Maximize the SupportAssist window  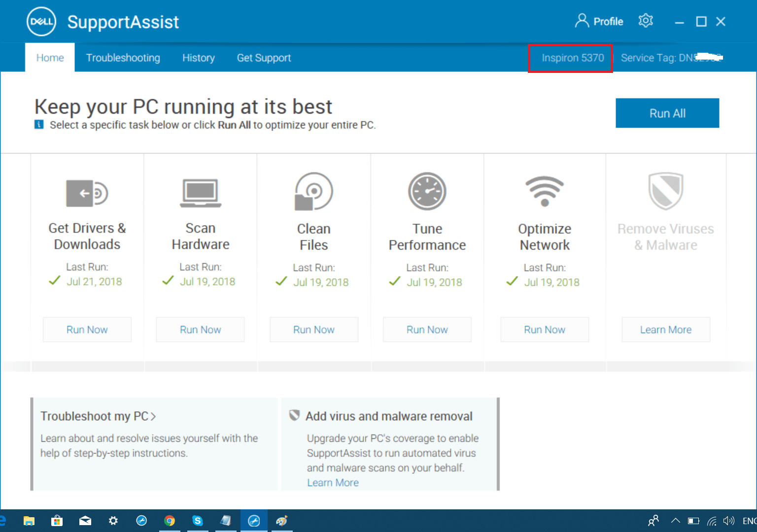pyautogui.click(x=701, y=22)
